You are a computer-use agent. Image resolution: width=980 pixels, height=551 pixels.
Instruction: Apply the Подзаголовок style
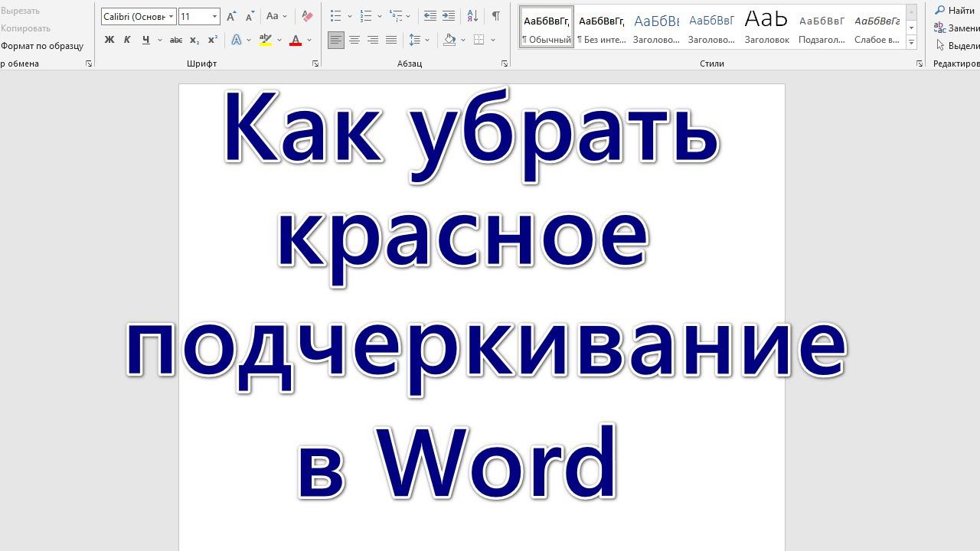coord(822,28)
